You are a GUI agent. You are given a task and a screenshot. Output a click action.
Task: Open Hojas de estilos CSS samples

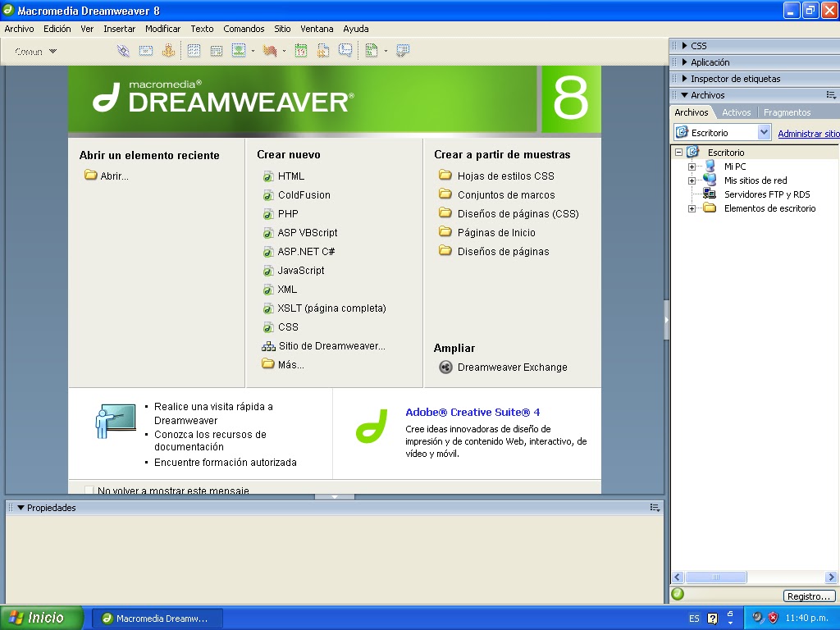click(x=496, y=176)
